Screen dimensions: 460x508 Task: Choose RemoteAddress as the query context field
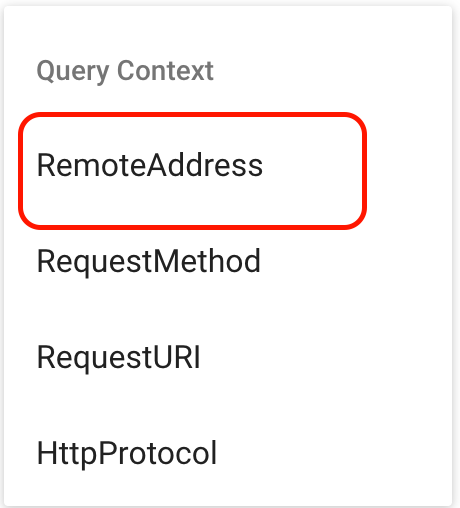click(193, 171)
